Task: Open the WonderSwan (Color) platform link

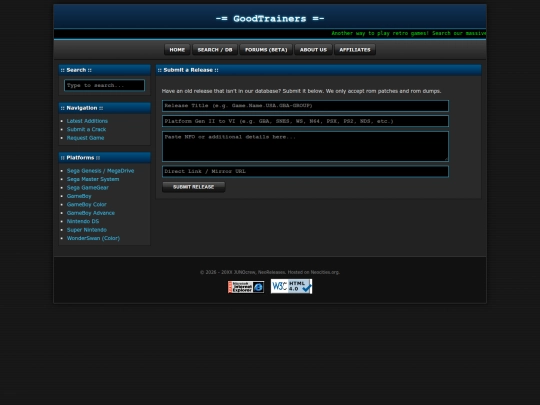Action: click(93, 238)
